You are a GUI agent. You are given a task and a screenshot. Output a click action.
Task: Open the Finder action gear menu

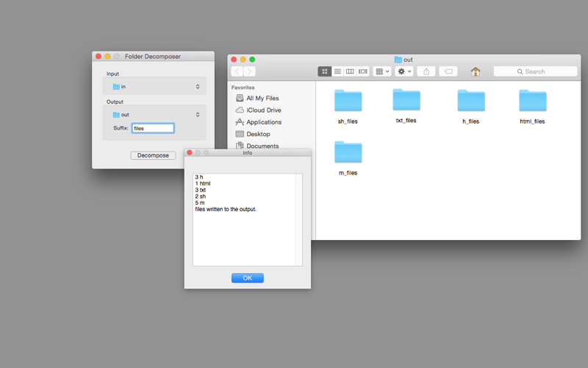tap(404, 71)
